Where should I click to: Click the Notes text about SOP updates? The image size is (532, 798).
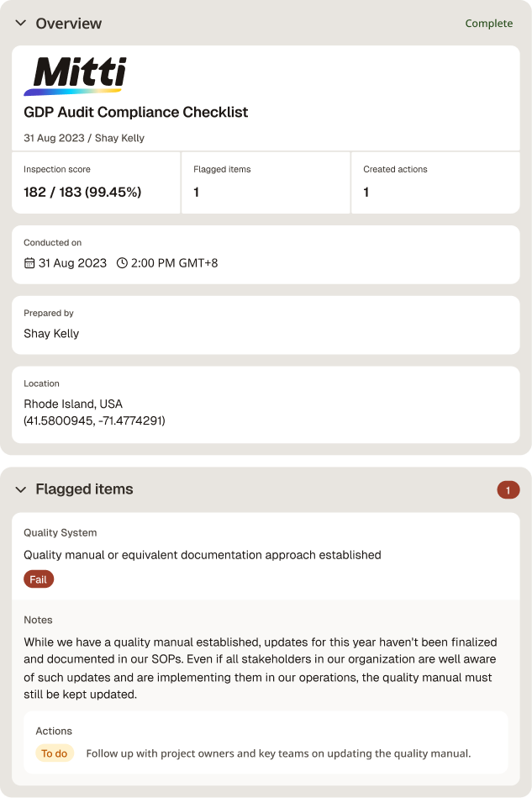[261, 669]
